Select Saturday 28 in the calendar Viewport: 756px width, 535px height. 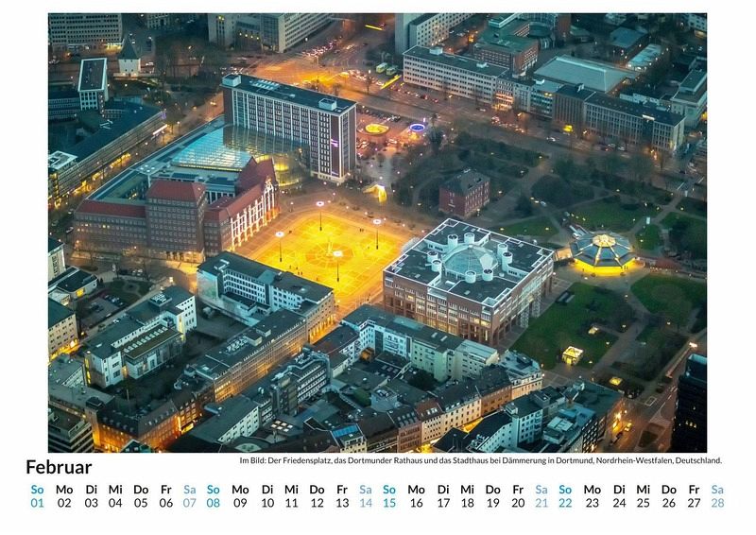[x=717, y=496]
